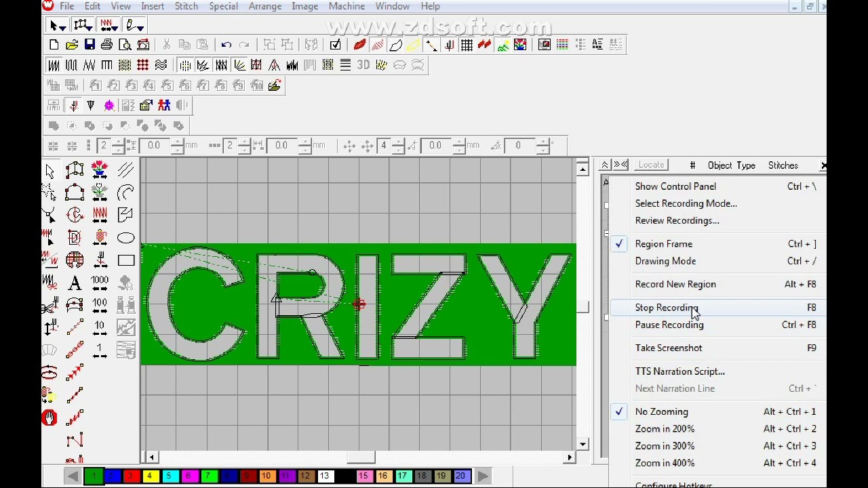Pick color swatch number 20
Image resolution: width=868 pixels, height=488 pixels.
coord(460,476)
